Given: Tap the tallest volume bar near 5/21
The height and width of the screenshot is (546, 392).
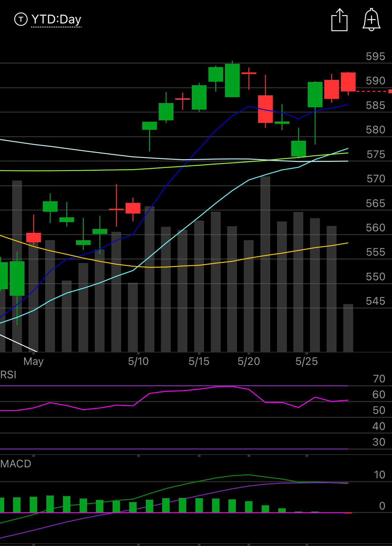Looking at the screenshot, I should (x=265, y=264).
